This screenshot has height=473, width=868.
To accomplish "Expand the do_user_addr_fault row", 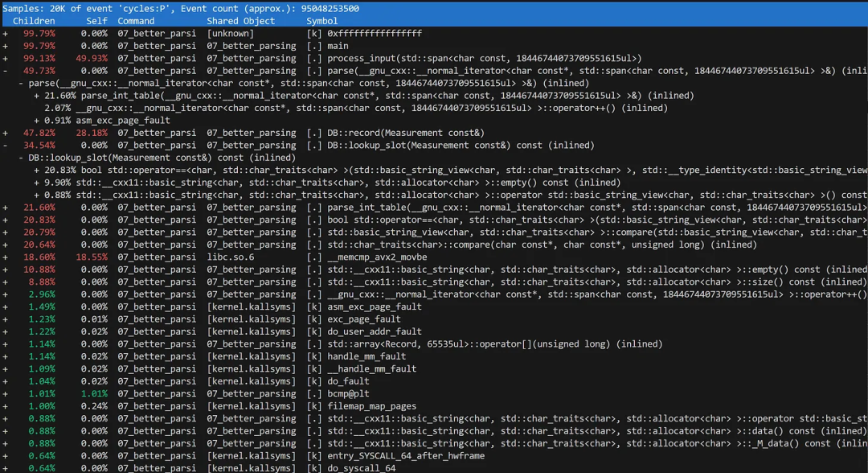I will click(5, 331).
